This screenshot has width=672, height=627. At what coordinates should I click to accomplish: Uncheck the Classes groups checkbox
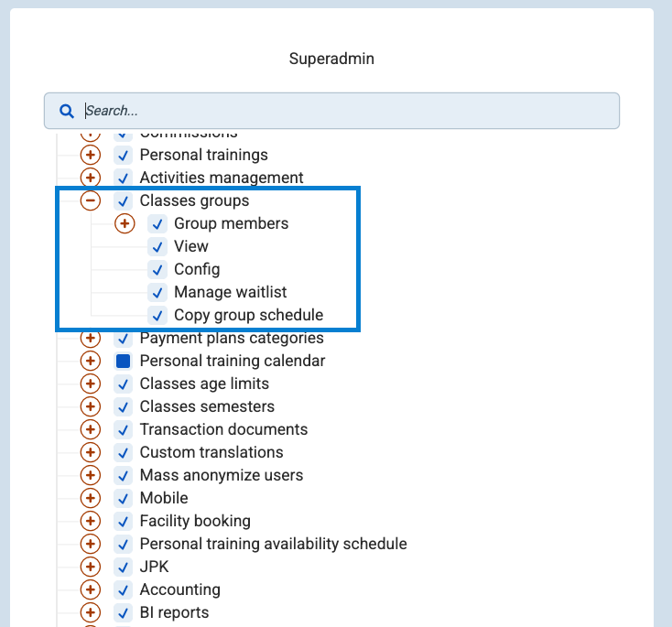coord(123,200)
